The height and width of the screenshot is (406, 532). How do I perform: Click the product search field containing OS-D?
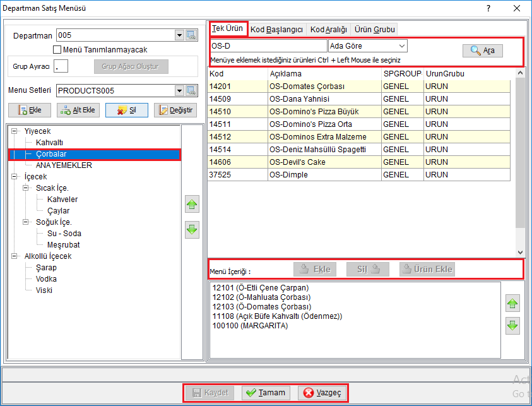269,46
